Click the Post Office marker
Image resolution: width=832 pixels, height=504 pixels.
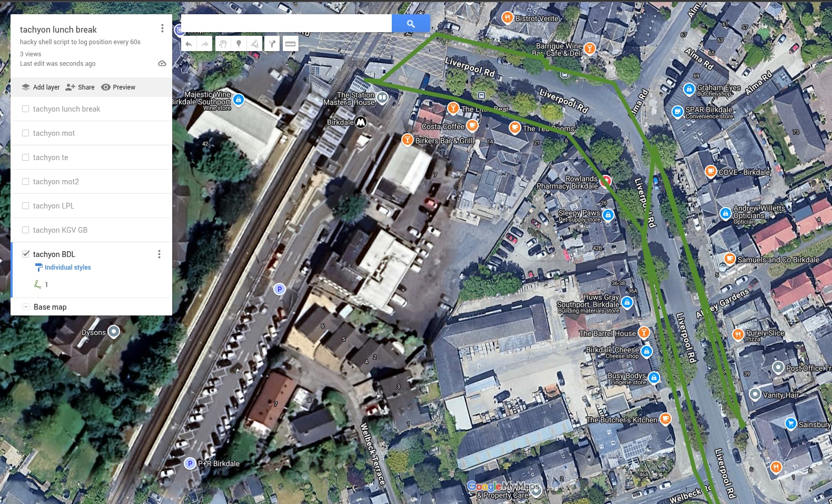[x=778, y=368]
